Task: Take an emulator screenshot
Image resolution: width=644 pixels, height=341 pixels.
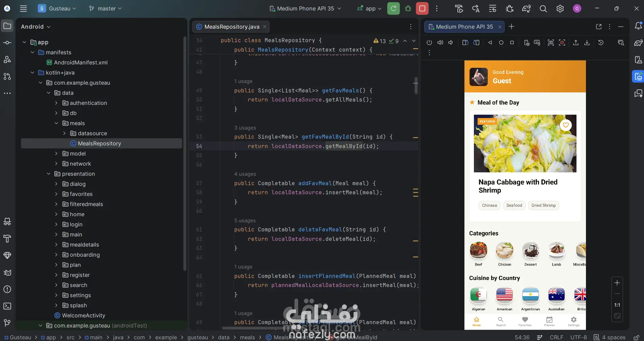Action: point(551,42)
